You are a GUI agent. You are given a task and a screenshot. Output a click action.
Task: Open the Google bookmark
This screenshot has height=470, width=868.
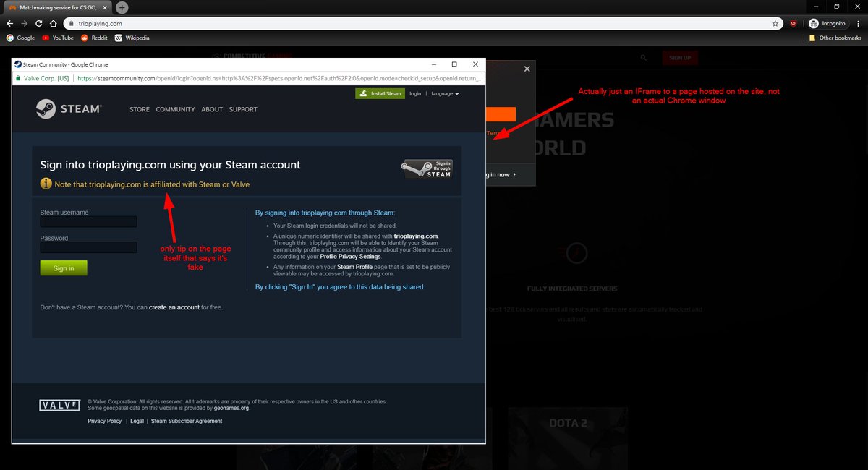(x=21, y=38)
